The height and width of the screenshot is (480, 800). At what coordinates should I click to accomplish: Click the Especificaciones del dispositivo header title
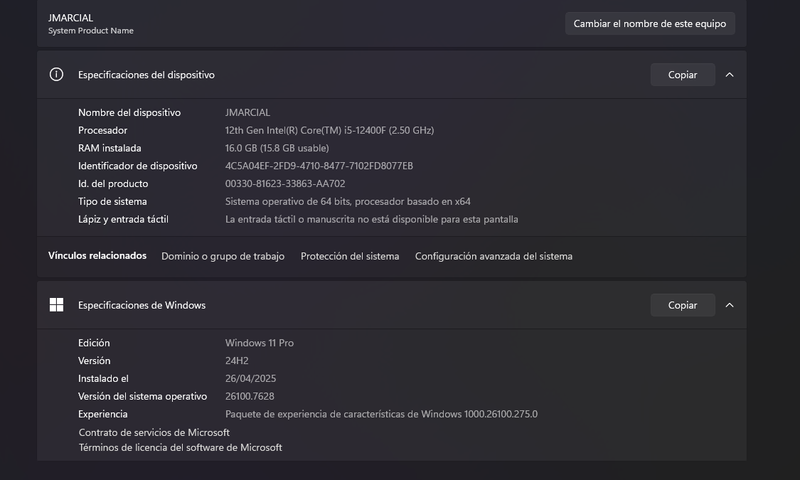tap(146, 75)
